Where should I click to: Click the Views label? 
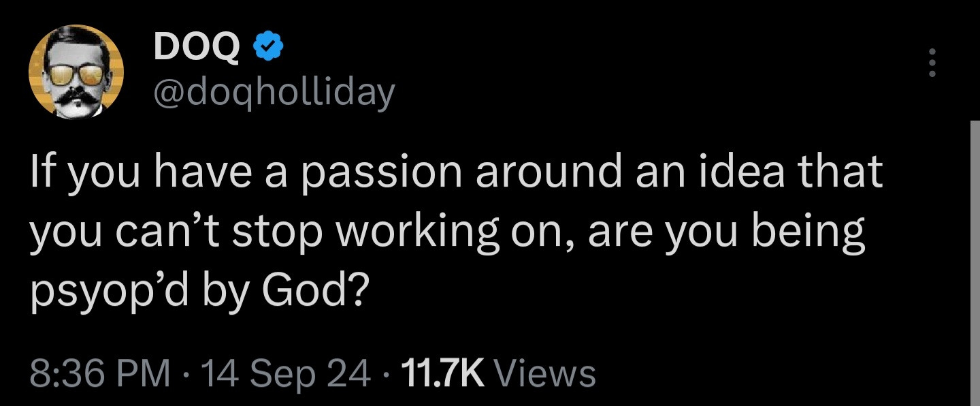click(x=543, y=373)
